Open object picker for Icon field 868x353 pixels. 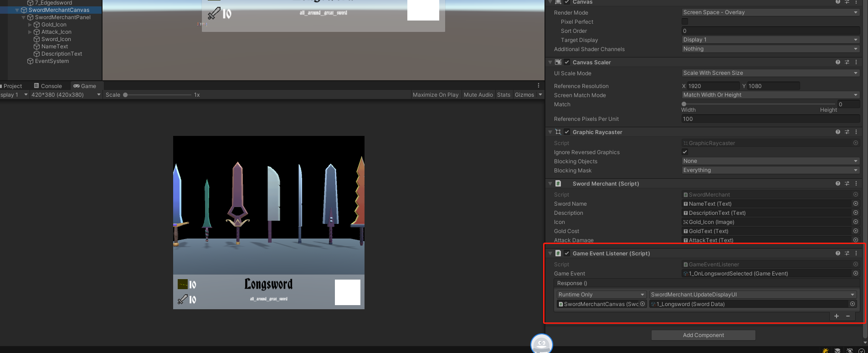856,222
